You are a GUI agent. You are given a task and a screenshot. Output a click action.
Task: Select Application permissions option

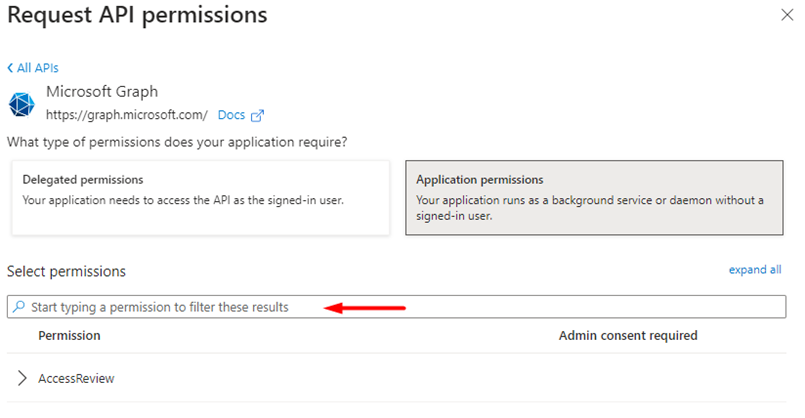594,198
